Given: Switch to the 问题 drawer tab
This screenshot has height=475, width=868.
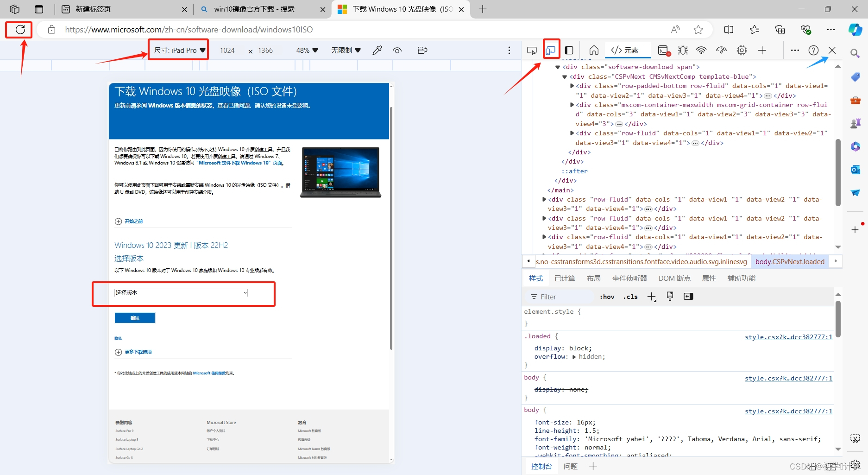Looking at the screenshot, I should (571, 466).
